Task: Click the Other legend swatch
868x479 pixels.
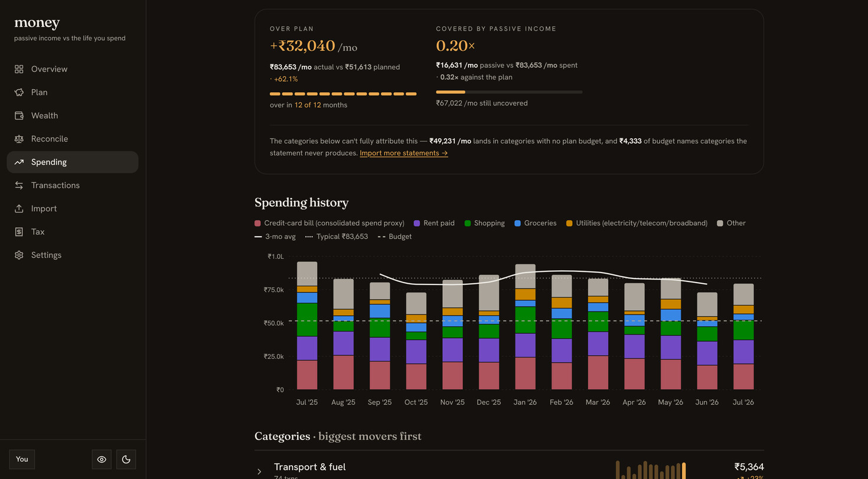Action: 720,224
